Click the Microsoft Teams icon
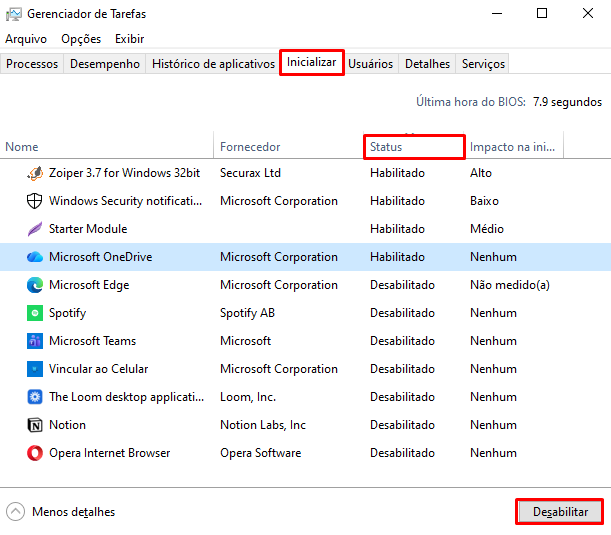 coord(35,341)
